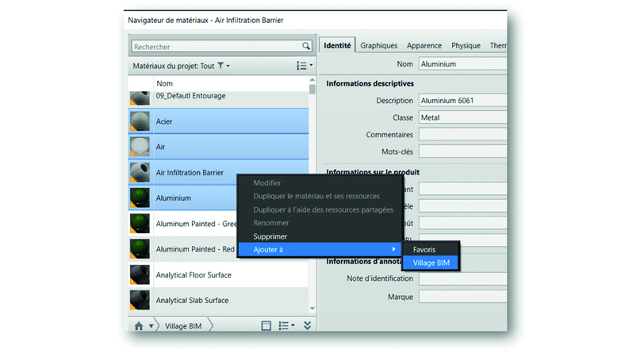Choose Dupliquer à l'aide des ressources partagées
Image resolution: width=644 pixels, height=357 pixels.
(x=323, y=209)
